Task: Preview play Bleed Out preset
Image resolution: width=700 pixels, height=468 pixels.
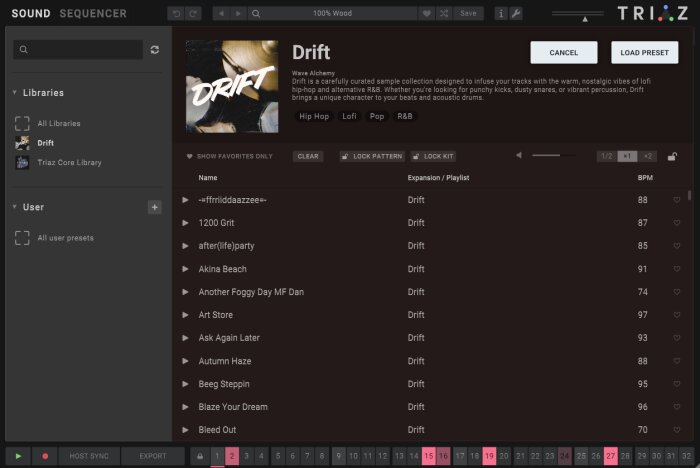Action: [185, 430]
